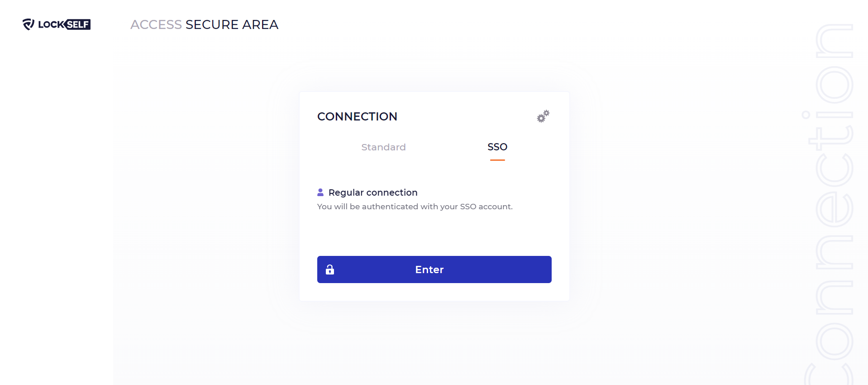Click the LOCK wordmark in the logo
This screenshot has height=385, width=868.
[51, 24]
